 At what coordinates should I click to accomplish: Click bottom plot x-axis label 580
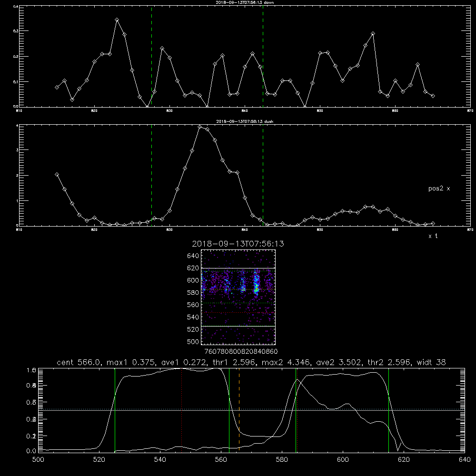pos(282,460)
